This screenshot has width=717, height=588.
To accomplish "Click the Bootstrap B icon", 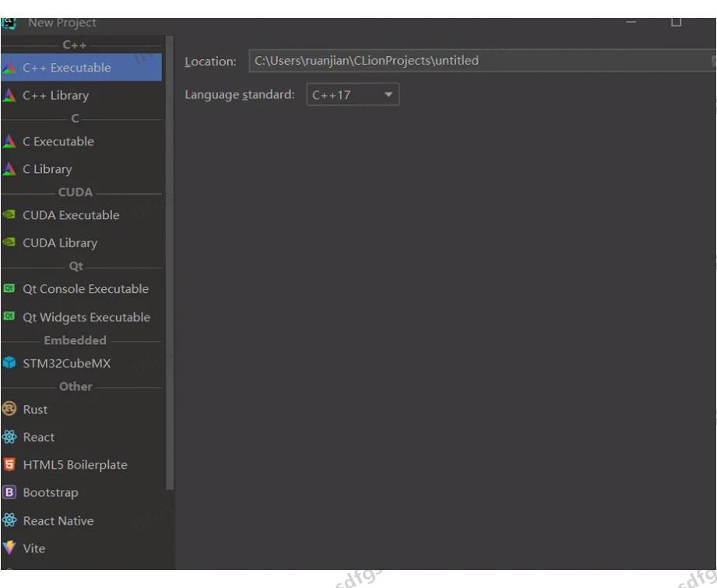I will [9, 492].
